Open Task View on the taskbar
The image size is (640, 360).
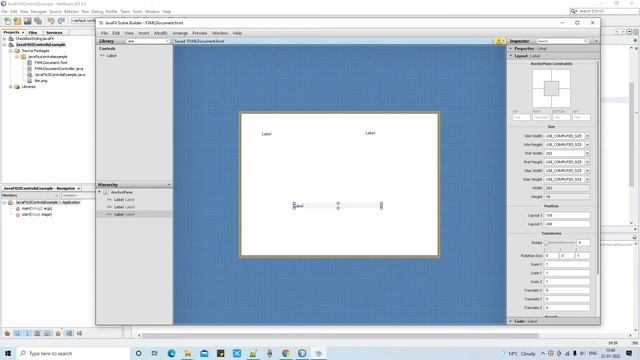pyautogui.click(x=155, y=353)
